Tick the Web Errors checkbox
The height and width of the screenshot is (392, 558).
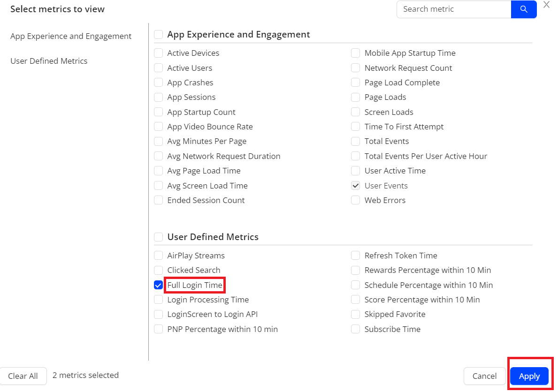point(356,200)
